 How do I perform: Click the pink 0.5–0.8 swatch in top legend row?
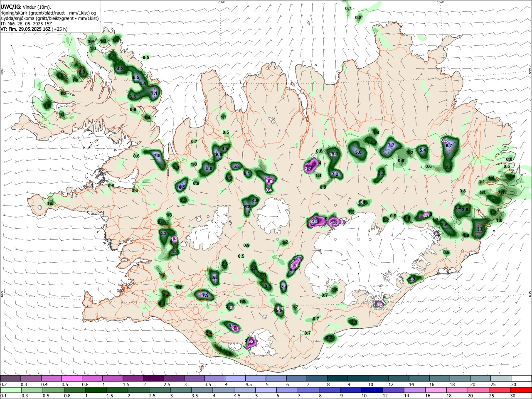pyautogui.click(x=72, y=379)
